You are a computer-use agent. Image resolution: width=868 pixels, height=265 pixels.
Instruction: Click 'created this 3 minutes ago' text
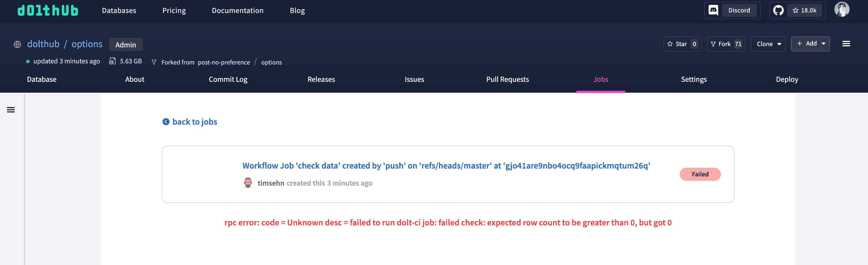coord(329,183)
